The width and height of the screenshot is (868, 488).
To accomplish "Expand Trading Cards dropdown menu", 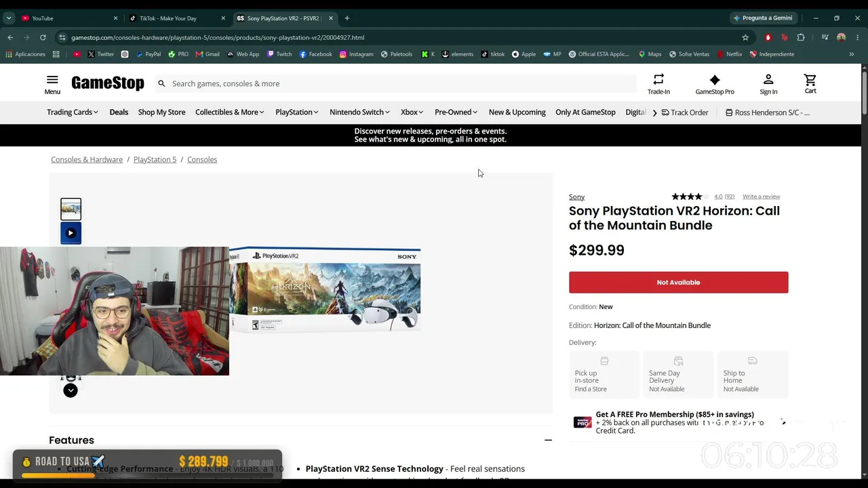I will point(73,113).
